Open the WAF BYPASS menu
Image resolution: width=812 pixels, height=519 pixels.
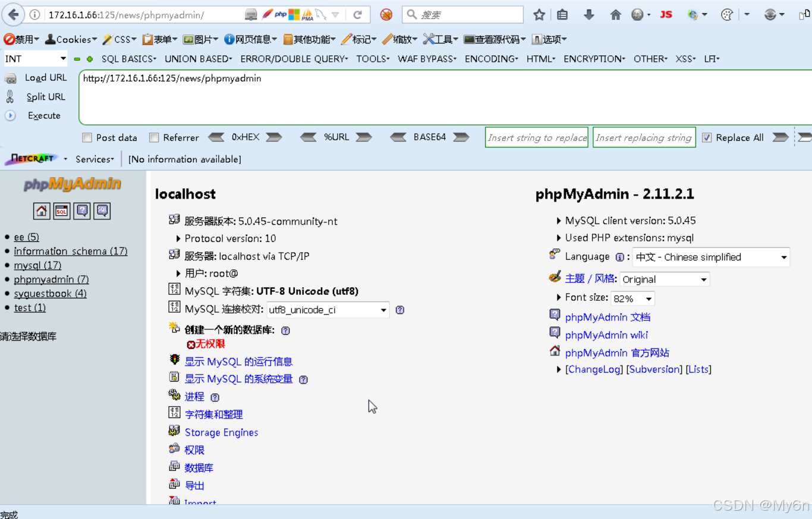click(x=427, y=59)
